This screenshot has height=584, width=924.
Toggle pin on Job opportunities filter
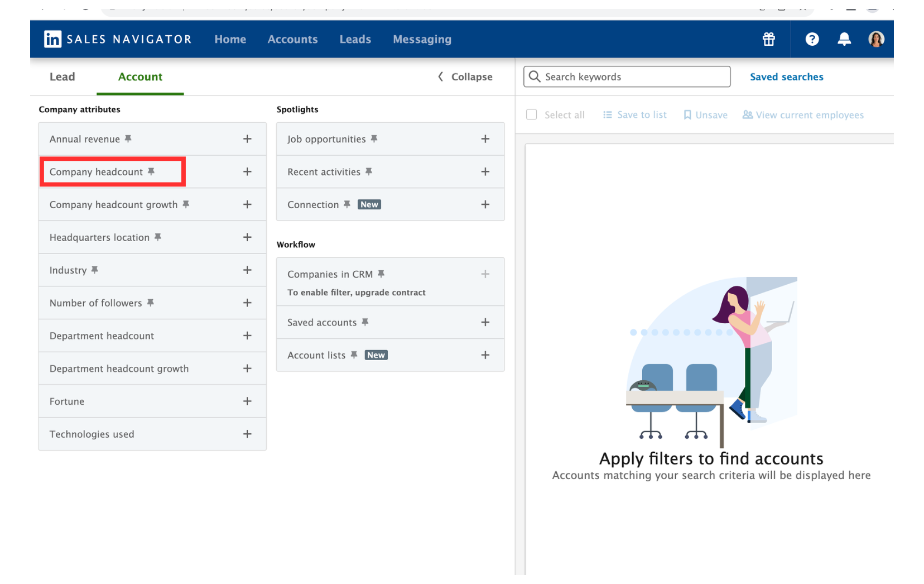tap(374, 139)
